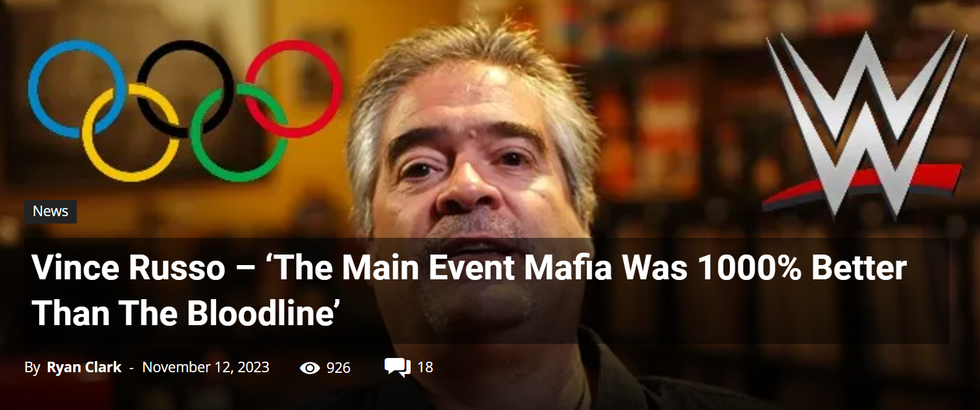Viewport: 980px width, 410px height.
Task: Click the comments speech bubble icon
Action: [x=398, y=367]
